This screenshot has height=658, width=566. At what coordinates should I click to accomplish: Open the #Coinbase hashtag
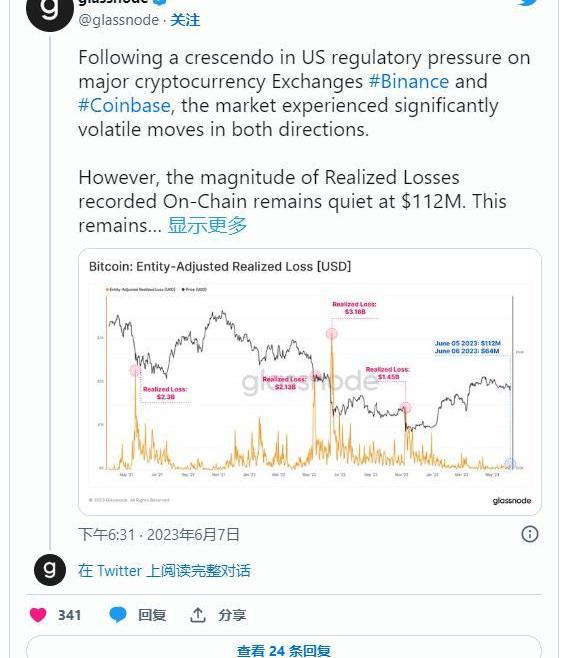(124, 105)
